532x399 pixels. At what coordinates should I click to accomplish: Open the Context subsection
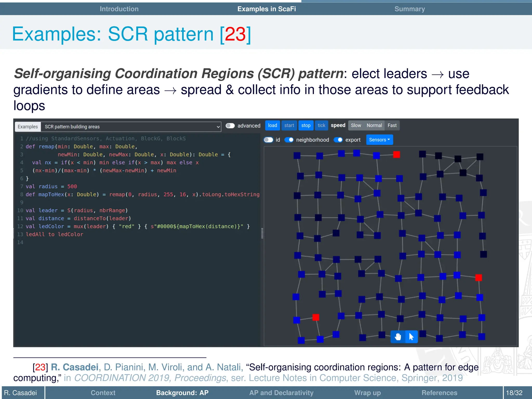pyautogui.click(x=103, y=393)
